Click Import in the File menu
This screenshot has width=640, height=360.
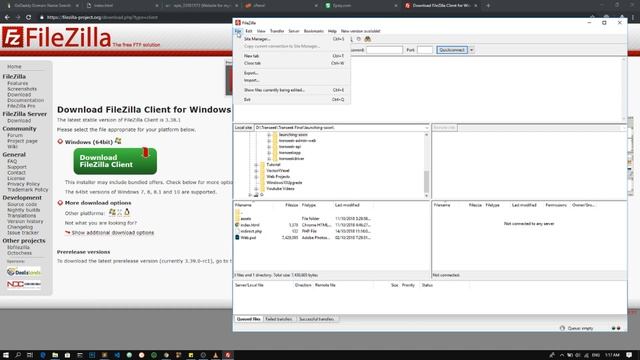click(x=291, y=80)
